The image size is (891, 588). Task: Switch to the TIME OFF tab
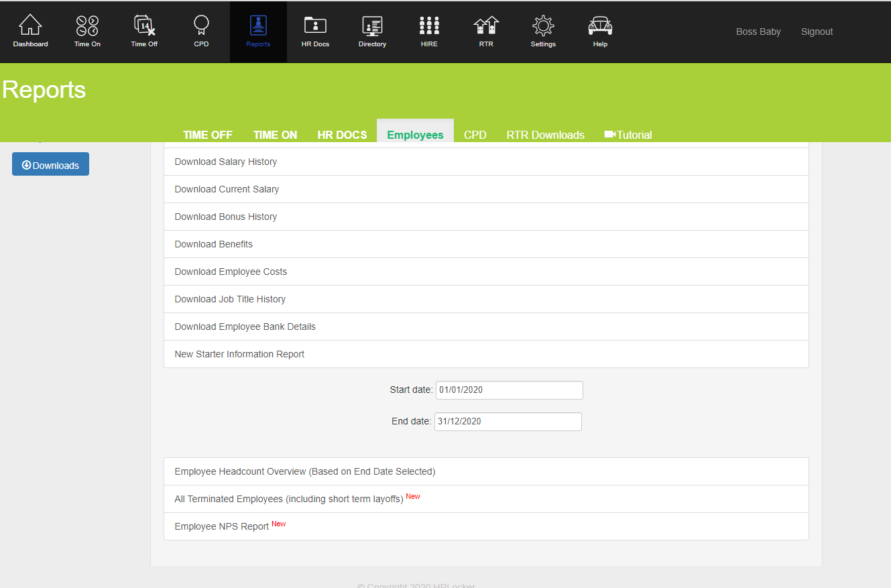(x=208, y=135)
